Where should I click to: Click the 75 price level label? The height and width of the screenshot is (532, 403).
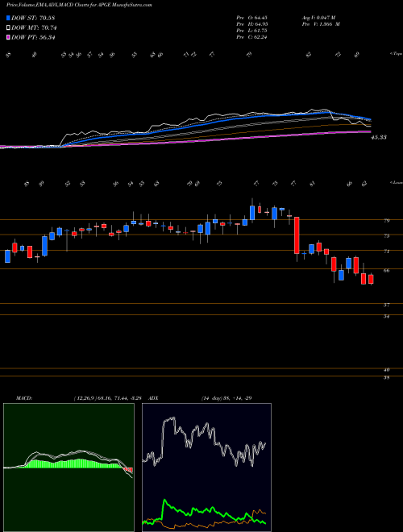click(386, 235)
